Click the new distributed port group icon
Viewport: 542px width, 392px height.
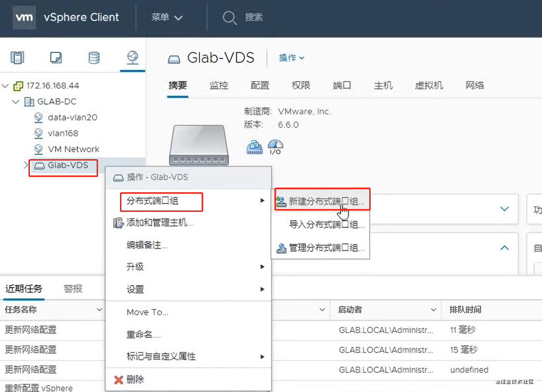(x=281, y=202)
